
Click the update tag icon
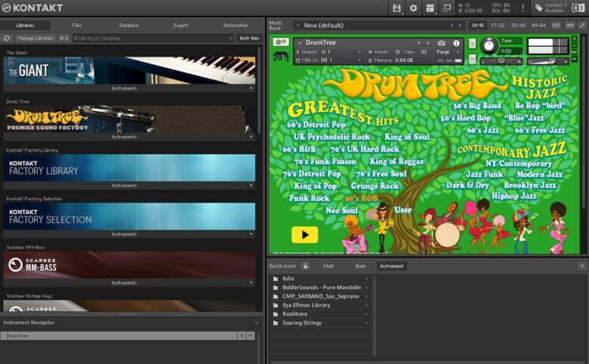pyautogui.click(x=538, y=8)
